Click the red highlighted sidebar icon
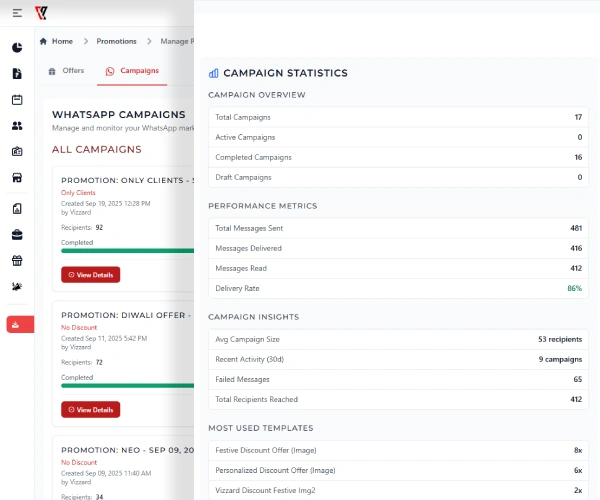The height and width of the screenshot is (500, 600). click(19, 324)
